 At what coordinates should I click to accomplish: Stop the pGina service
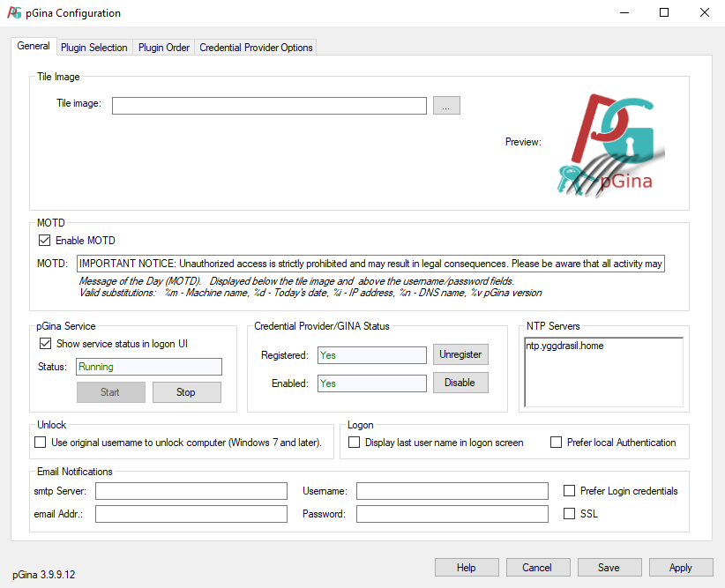(186, 392)
